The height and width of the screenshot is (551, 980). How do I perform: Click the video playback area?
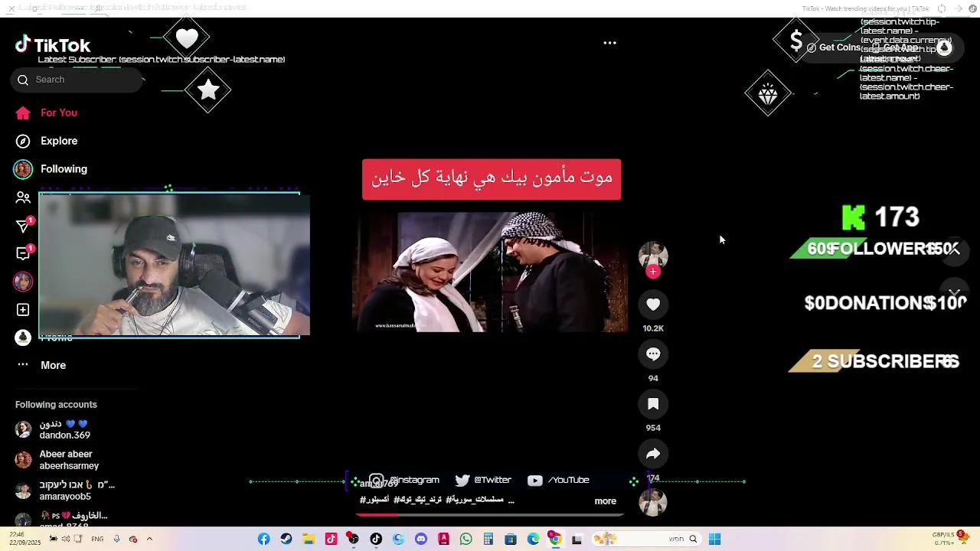pyautogui.click(x=490, y=272)
